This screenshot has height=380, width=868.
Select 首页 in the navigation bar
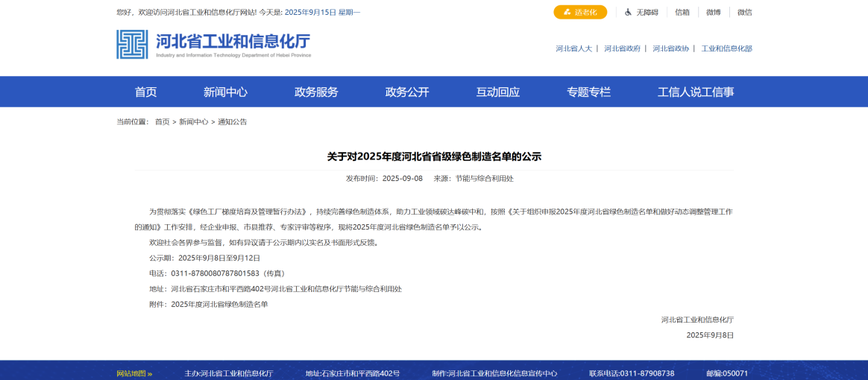click(x=145, y=92)
